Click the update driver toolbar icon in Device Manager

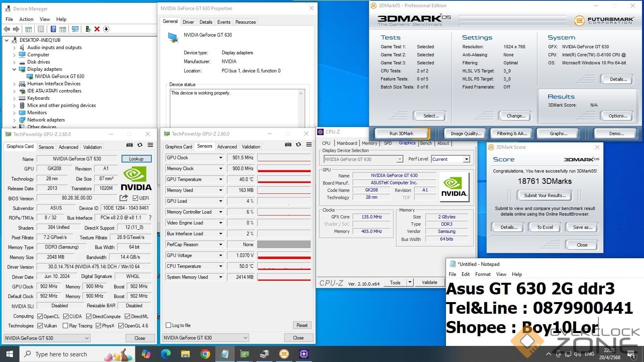pyautogui.click(x=88, y=29)
